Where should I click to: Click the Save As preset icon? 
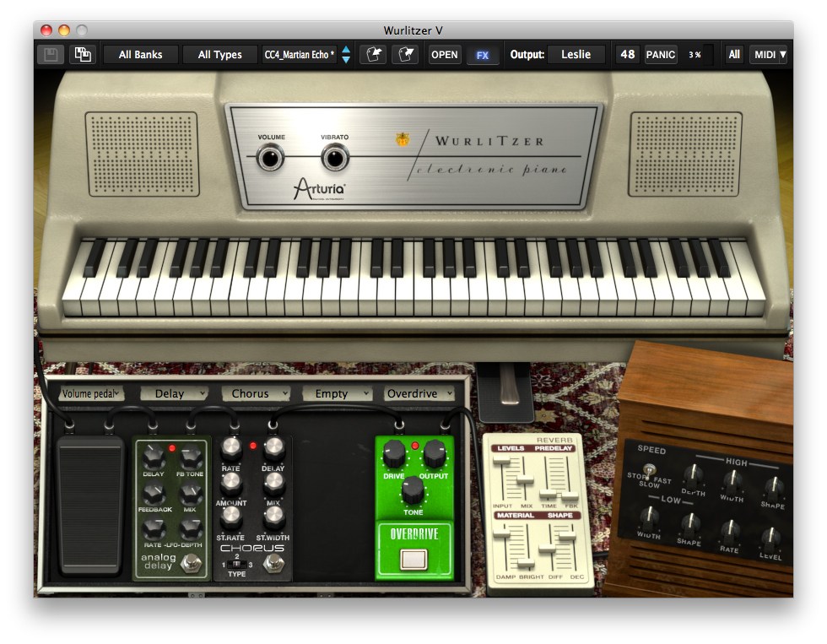83,54
